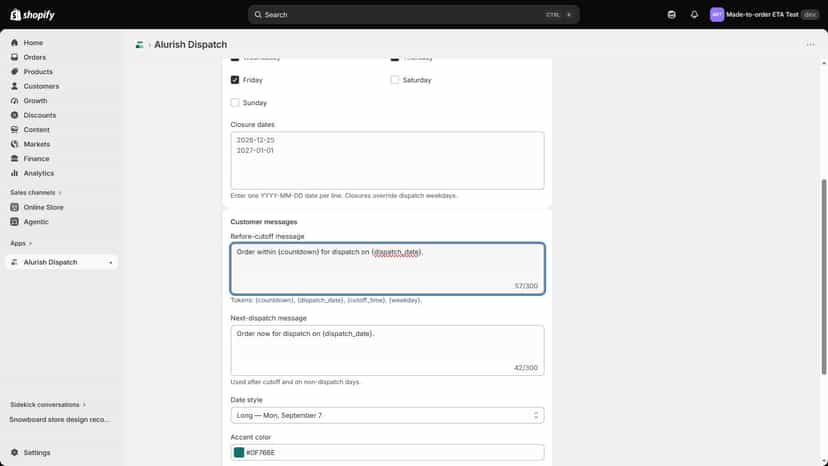Open the Made-to-order ETA Test store menu
The width and height of the screenshot is (828, 466).
tap(764, 15)
